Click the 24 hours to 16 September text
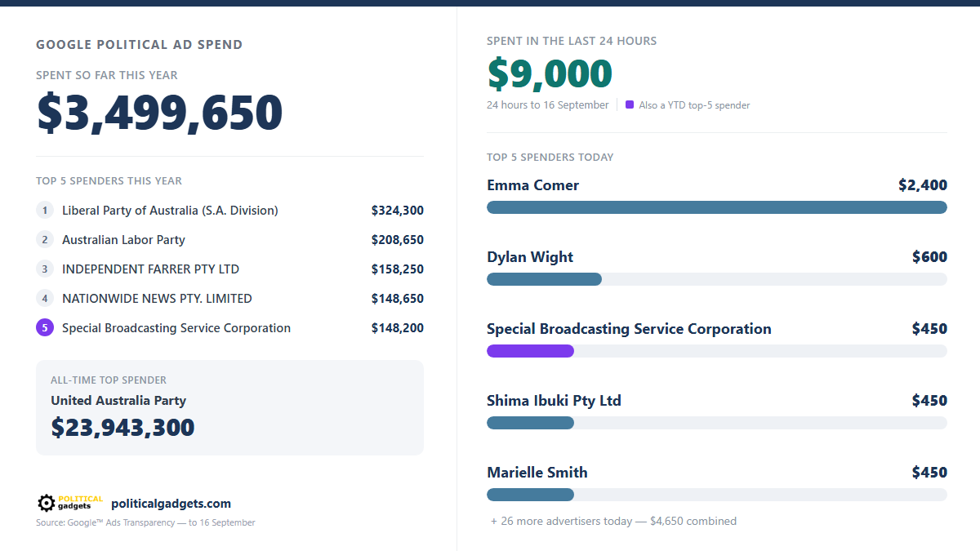Screen dimensions: 980x551 [x=548, y=104]
